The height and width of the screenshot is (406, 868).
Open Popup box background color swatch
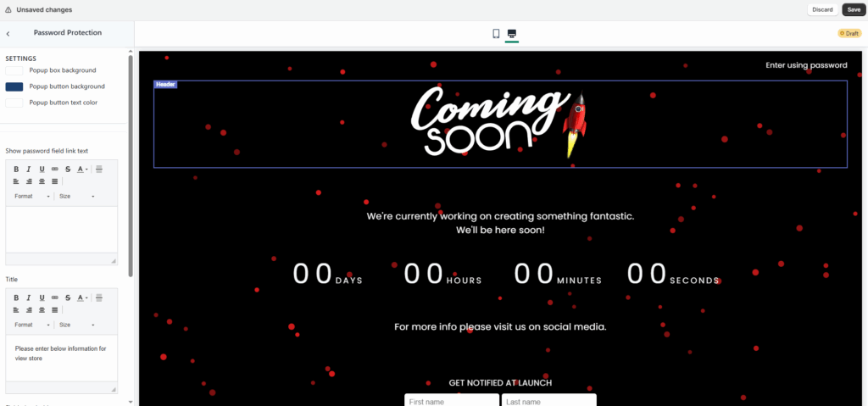[14, 70]
